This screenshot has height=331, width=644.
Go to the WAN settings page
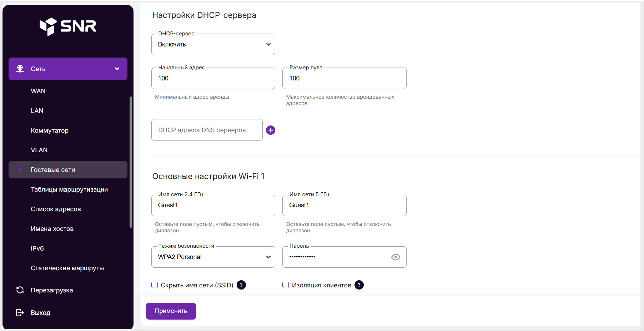(x=38, y=91)
